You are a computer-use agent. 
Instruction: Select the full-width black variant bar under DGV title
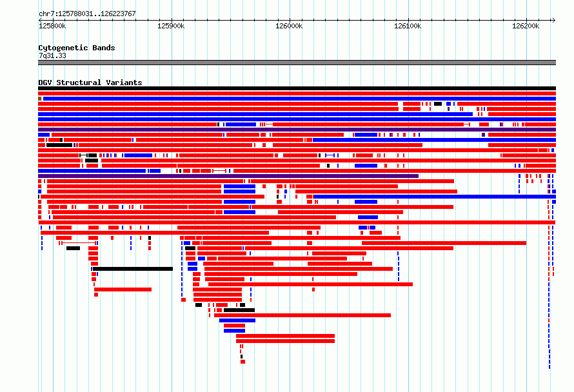[297, 88]
